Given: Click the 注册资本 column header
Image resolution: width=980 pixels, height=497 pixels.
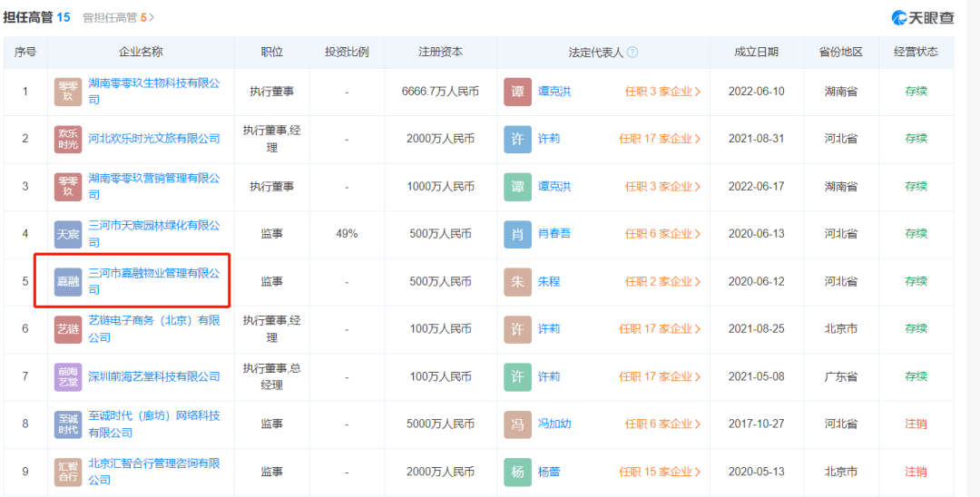Looking at the screenshot, I should point(440,53).
